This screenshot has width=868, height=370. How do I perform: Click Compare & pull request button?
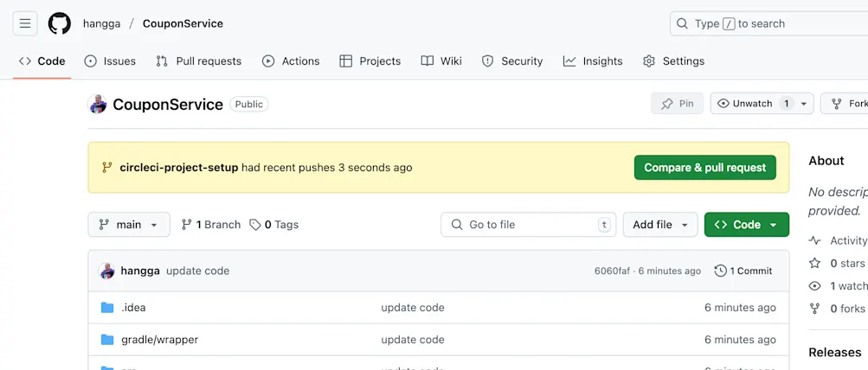coord(705,168)
